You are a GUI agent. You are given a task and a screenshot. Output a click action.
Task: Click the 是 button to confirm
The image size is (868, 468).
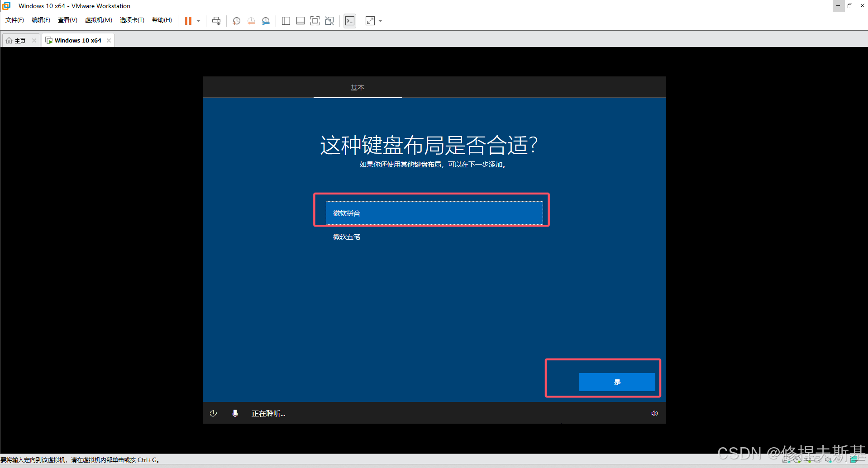tap(617, 382)
